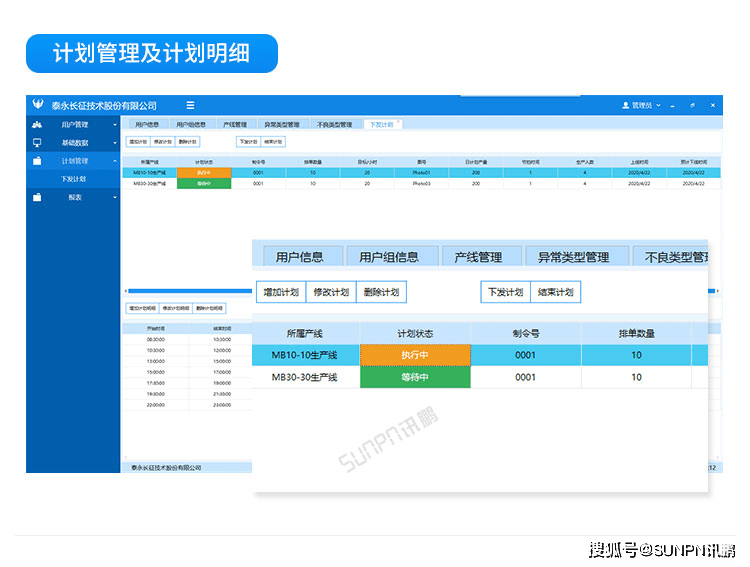Click the 计划管理 briefcase icon in sidebar
Image resolution: width=750 pixels, height=567 pixels.
37,161
